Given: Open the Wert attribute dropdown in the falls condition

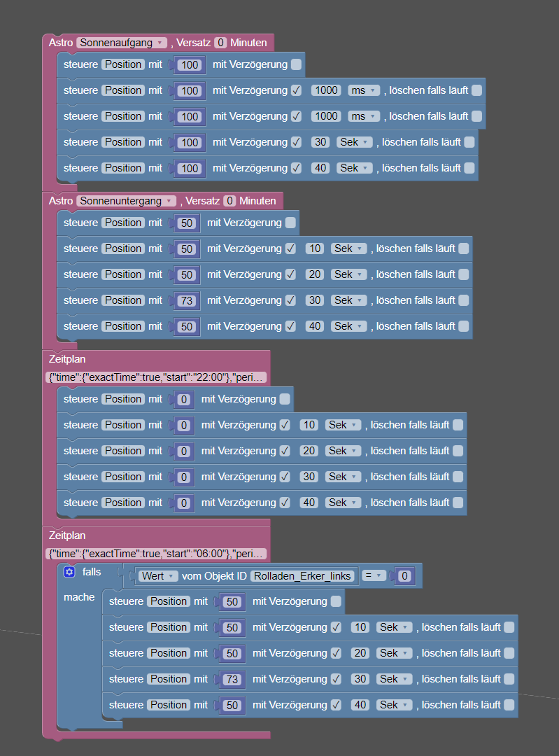Looking at the screenshot, I should click(158, 576).
